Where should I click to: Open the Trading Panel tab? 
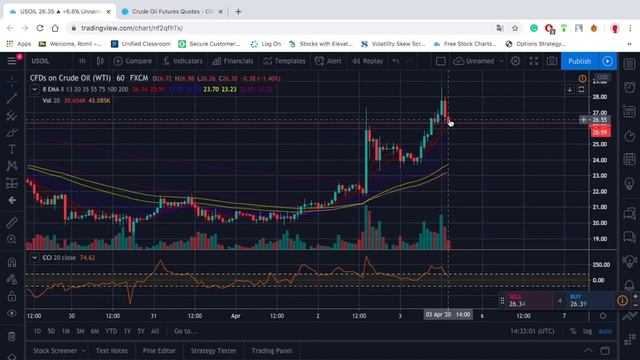click(x=271, y=351)
